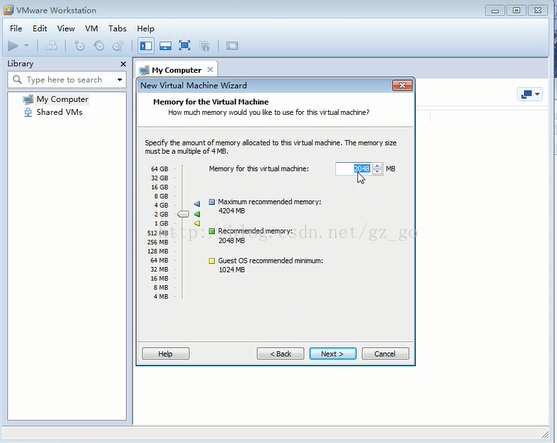Viewport: 557px width, 443px height.
Task: Click the 16 GB label on the memory scale
Action: point(159,187)
